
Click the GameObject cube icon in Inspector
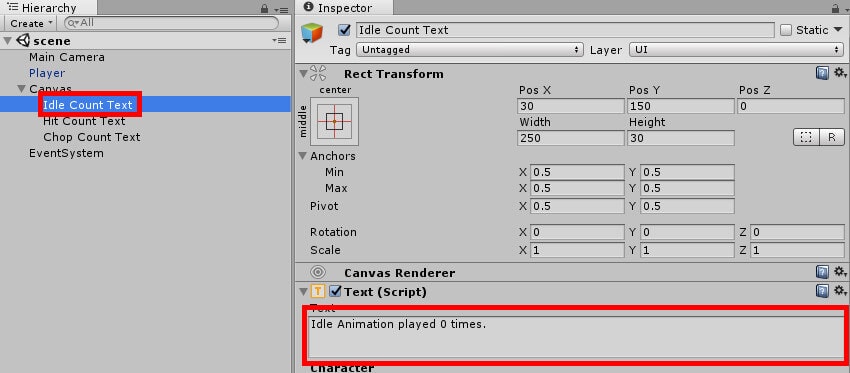(x=312, y=33)
